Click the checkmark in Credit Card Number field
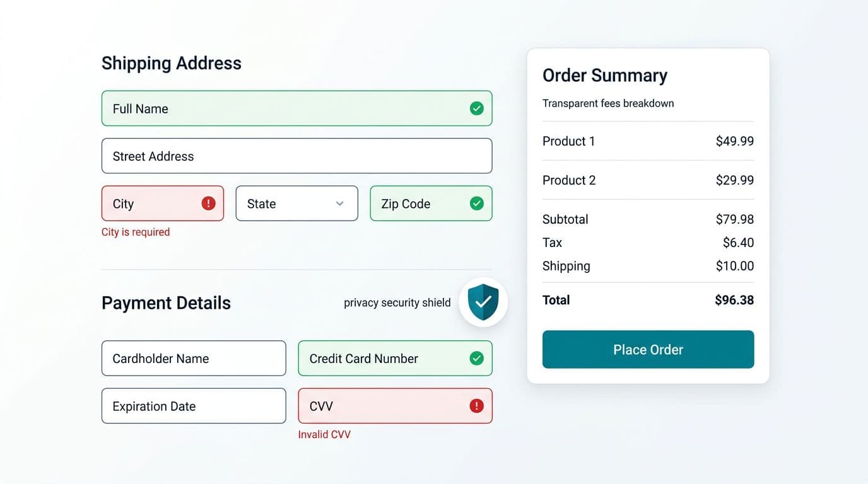Screen dimensions: 868x484 coord(477,358)
